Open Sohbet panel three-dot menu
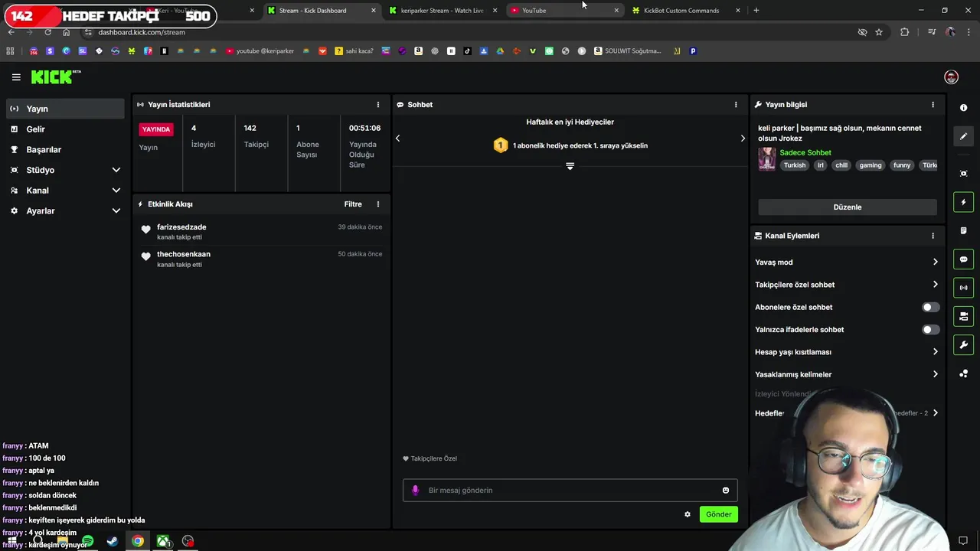The width and height of the screenshot is (980, 551). pyautogui.click(x=736, y=105)
